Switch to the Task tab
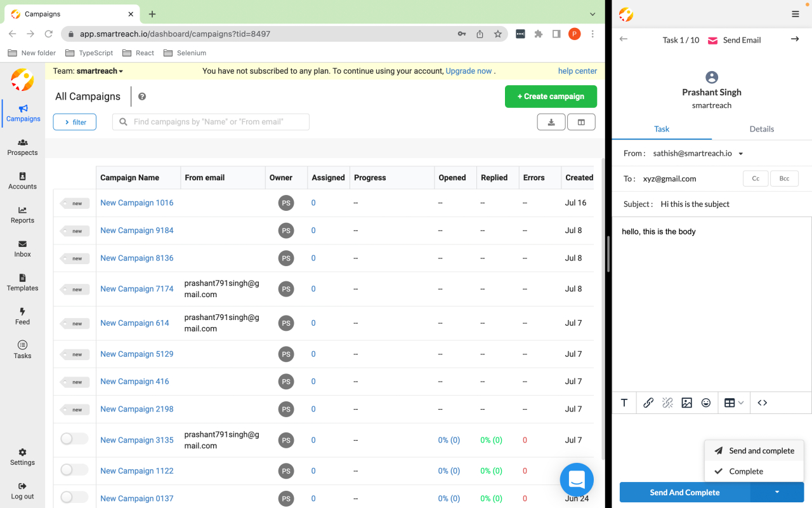This screenshot has height=508, width=812. 662,129
